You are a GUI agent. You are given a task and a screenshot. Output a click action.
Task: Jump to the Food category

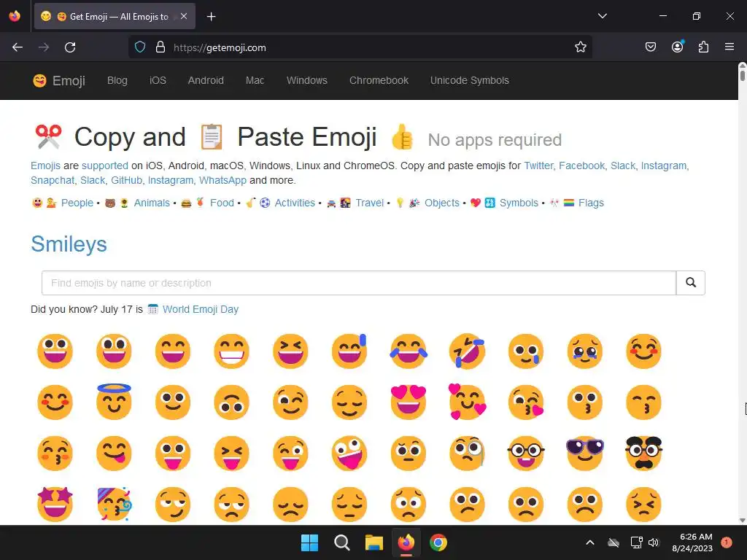tap(222, 203)
